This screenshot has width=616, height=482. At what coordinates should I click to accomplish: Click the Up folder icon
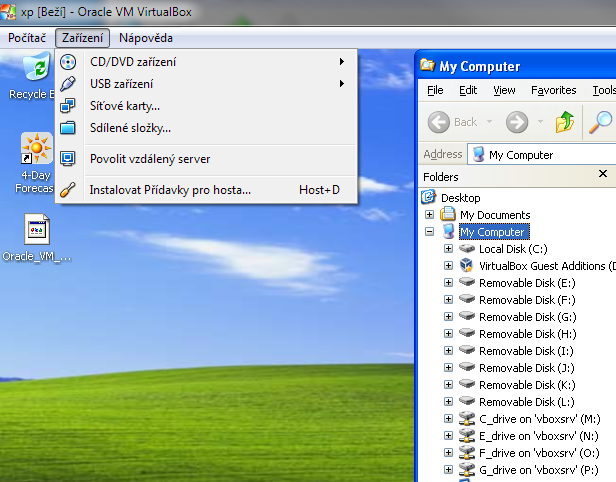[565, 122]
